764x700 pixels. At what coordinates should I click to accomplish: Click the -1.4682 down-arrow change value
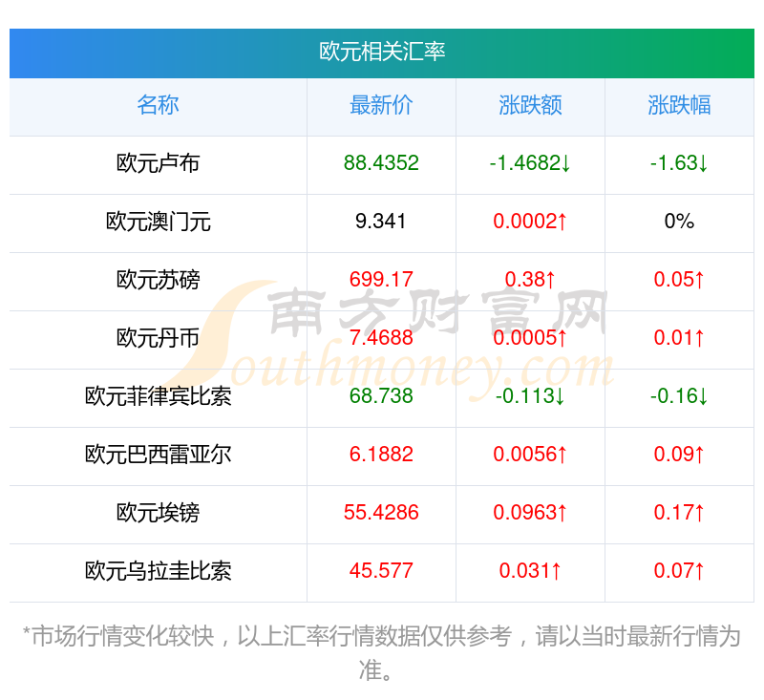tap(530, 163)
